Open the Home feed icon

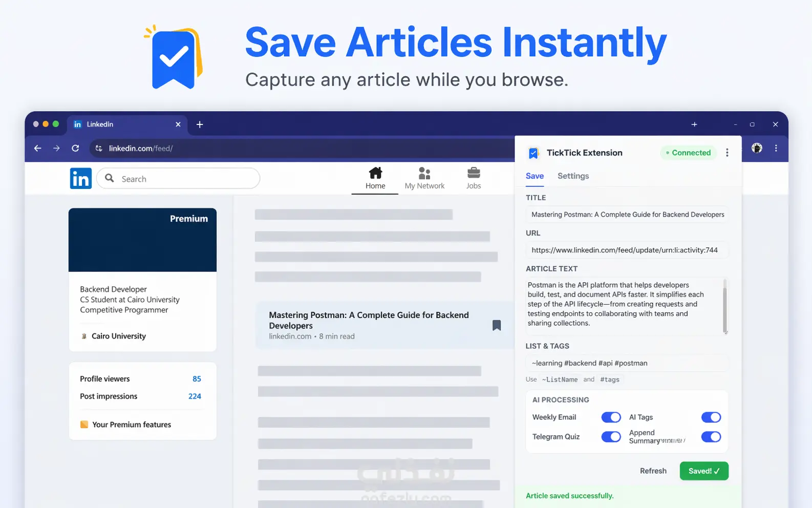tap(375, 173)
